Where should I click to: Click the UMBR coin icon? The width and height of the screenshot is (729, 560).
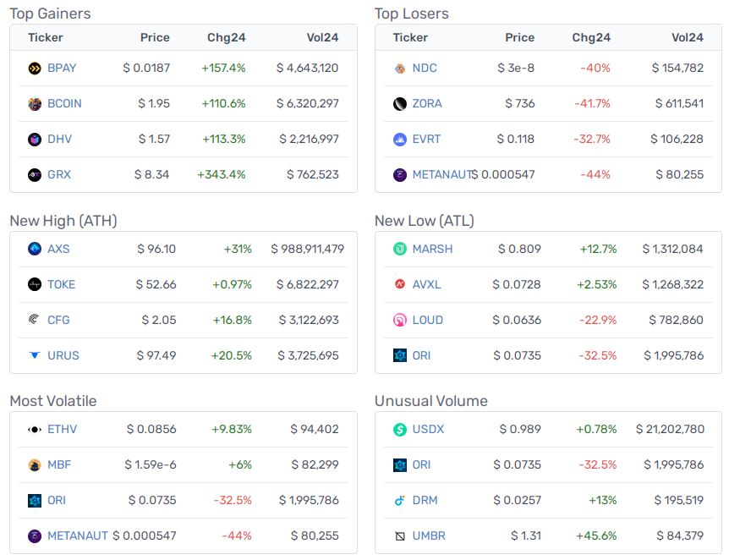pyautogui.click(x=400, y=536)
